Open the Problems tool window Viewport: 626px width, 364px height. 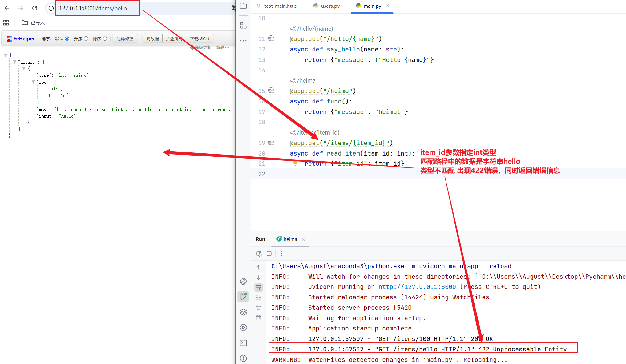click(x=243, y=358)
